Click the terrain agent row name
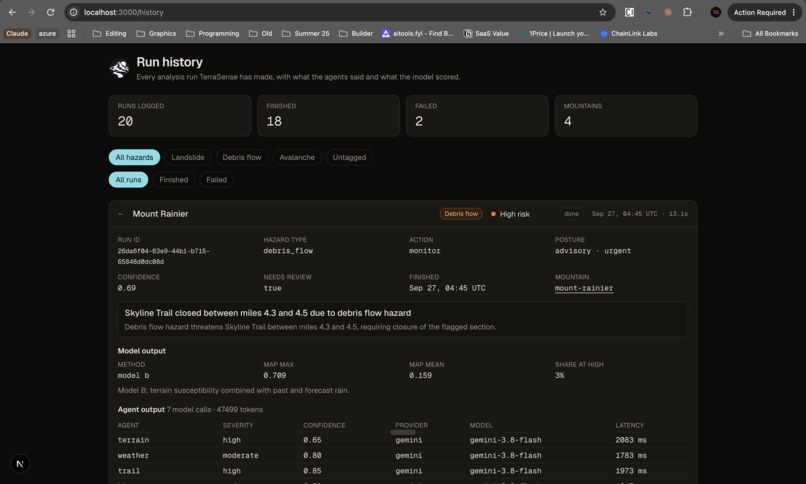This screenshot has height=484, width=806. 133,440
